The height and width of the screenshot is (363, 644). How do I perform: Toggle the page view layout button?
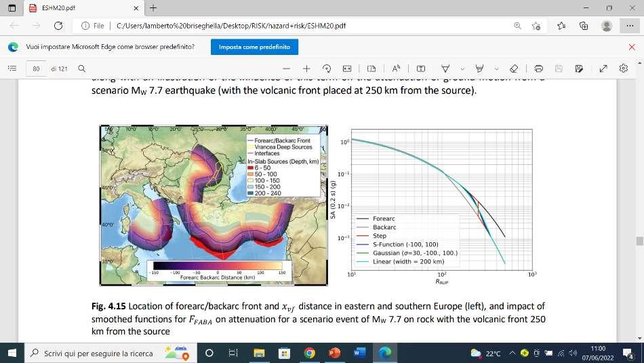tap(371, 69)
